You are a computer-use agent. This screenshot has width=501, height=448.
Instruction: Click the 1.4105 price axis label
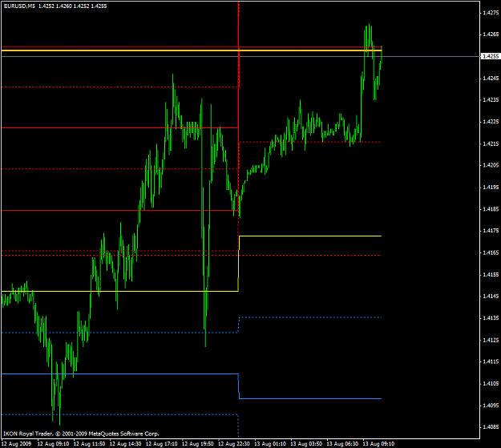491,383
